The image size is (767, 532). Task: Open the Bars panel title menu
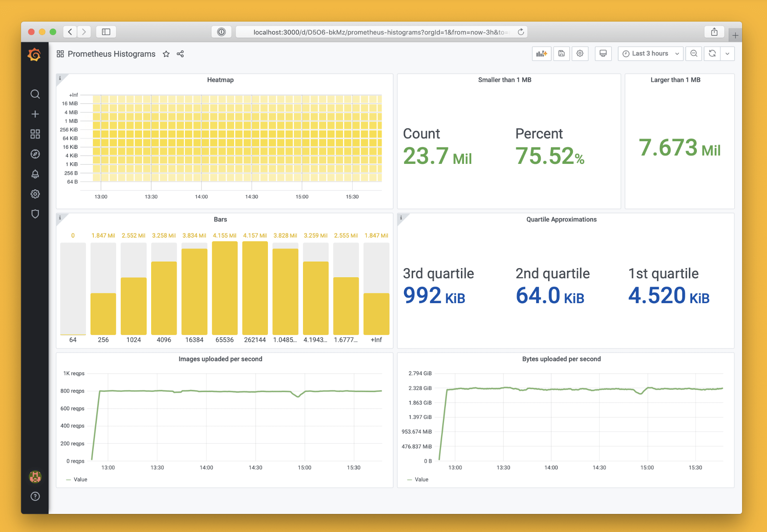[220, 219]
